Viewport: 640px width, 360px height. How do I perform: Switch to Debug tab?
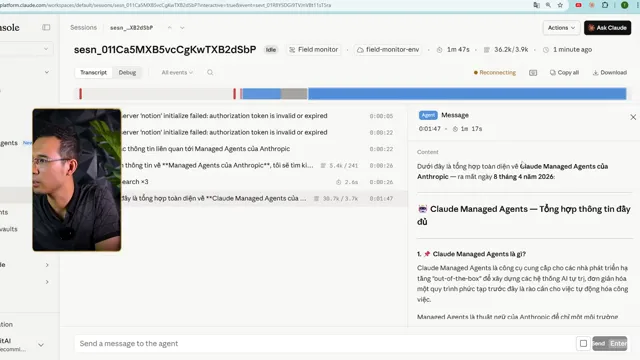[127, 72]
